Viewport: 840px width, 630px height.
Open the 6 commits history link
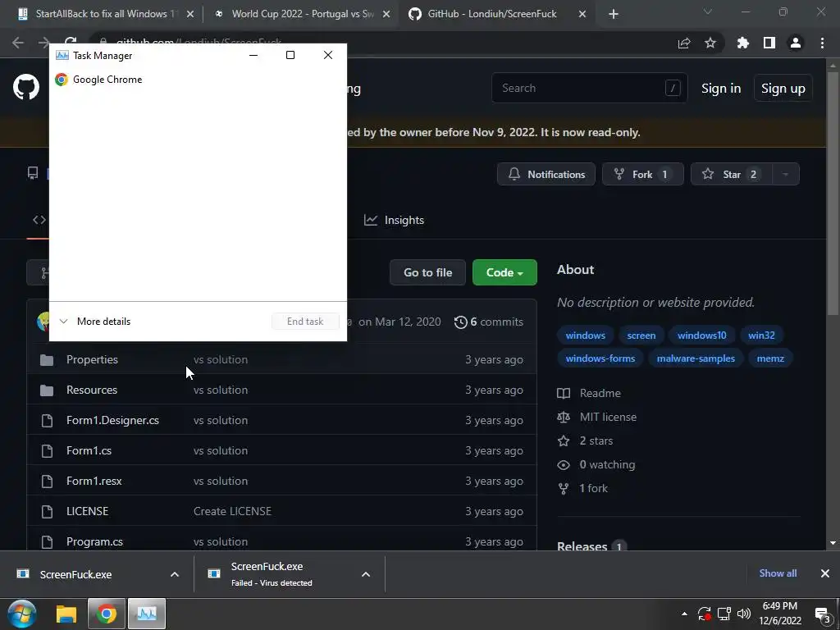point(489,322)
